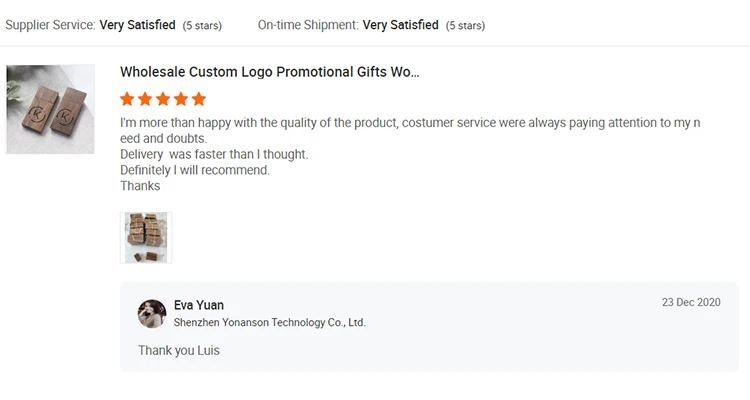Click the first orange rating star
The width and height of the screenshot is (750, 400).
127,99
